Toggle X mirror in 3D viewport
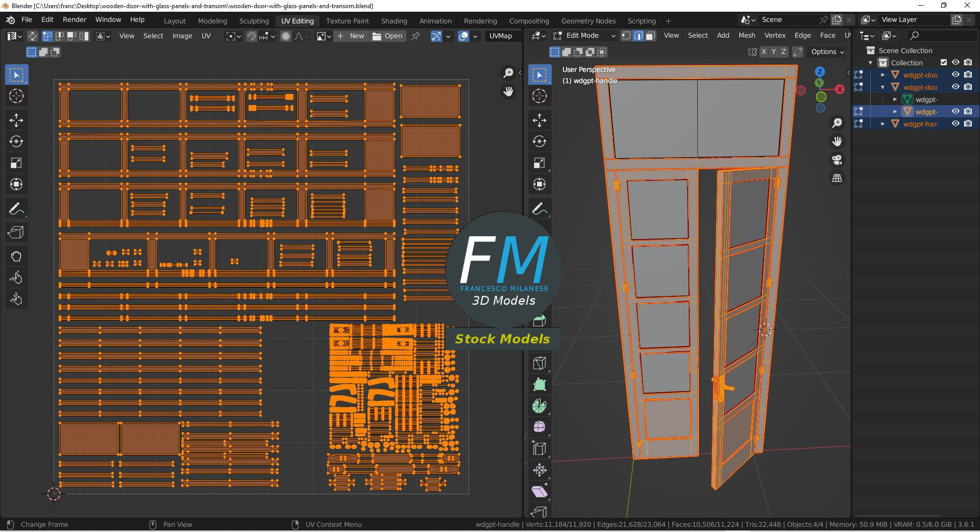 click(764, 52)
